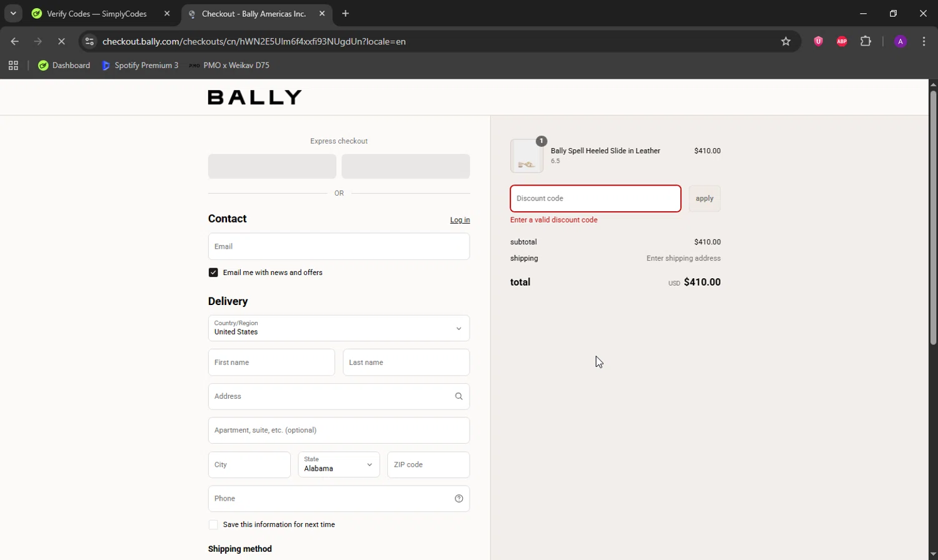Select the Checkout - Bally Americas Inc. tab
Image resolution: width=938 pixels, height=560 pixels.
click(254, 14)
